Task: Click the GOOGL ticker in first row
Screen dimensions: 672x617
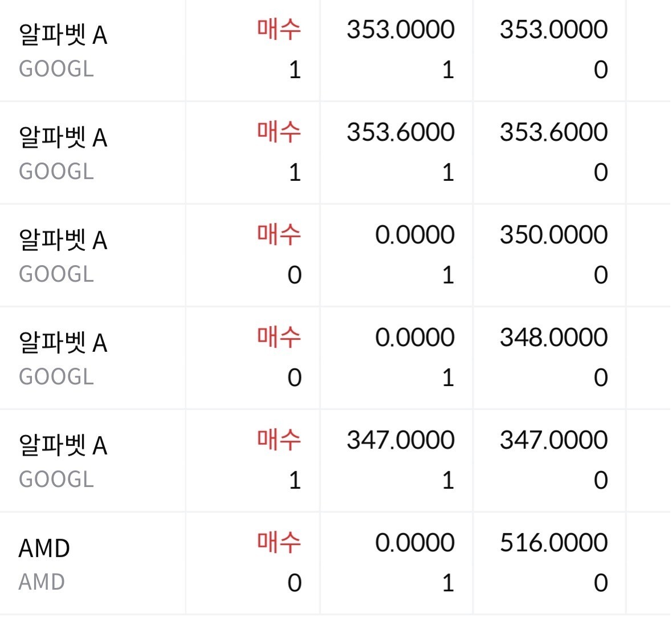Action: [56, 69]
